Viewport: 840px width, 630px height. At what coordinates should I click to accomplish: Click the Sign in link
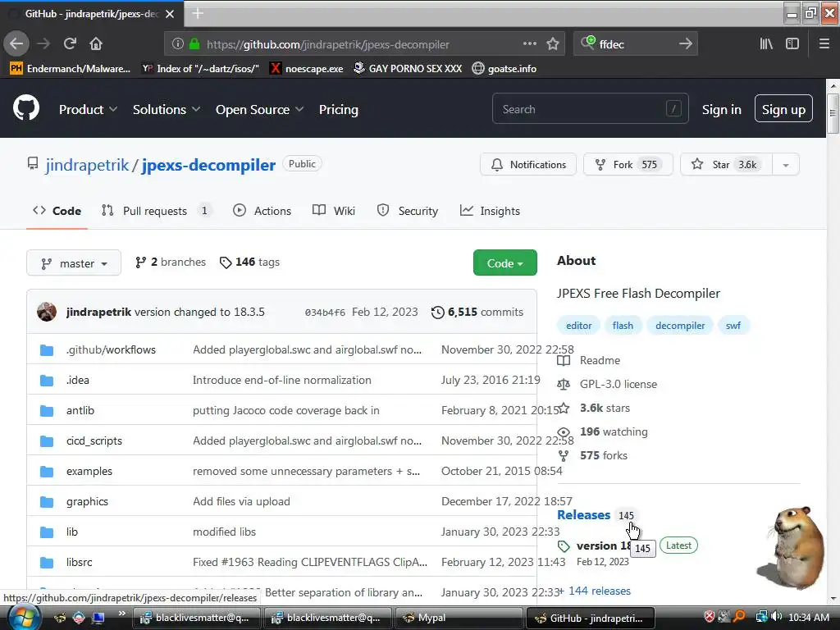click(x=722, y=109)
